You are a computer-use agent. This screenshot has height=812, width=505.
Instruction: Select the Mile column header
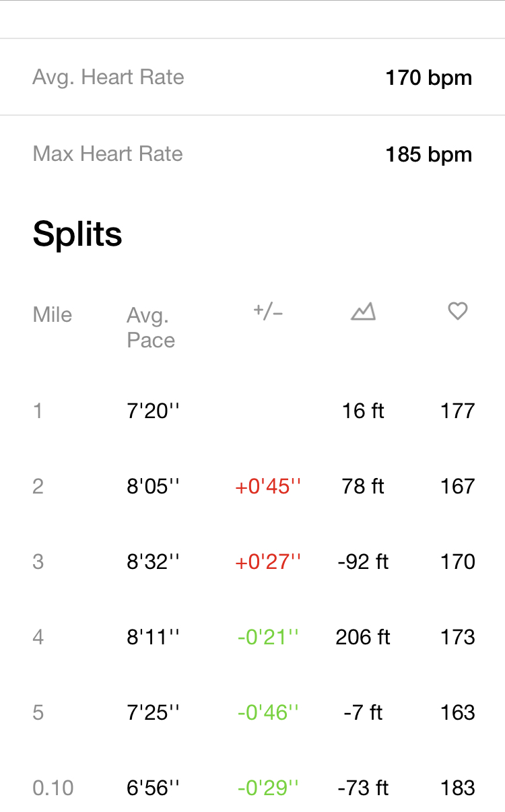click(x=53, y=314)
